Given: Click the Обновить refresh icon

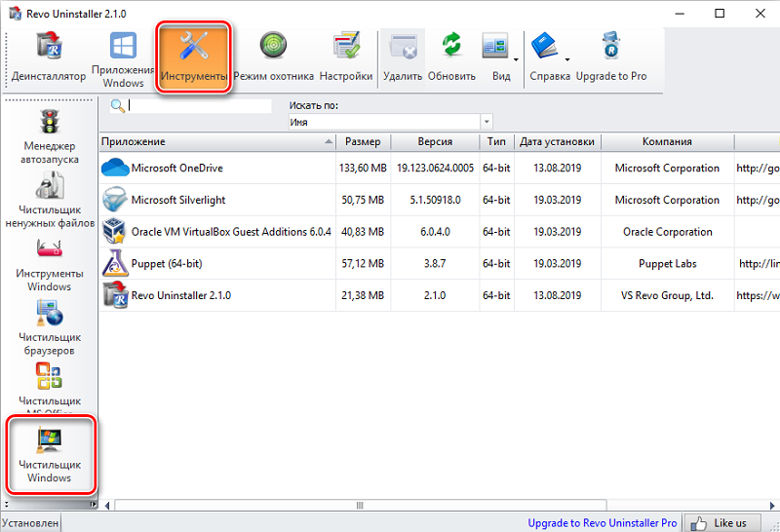Looking at the screenshot, I should (451, 57).
